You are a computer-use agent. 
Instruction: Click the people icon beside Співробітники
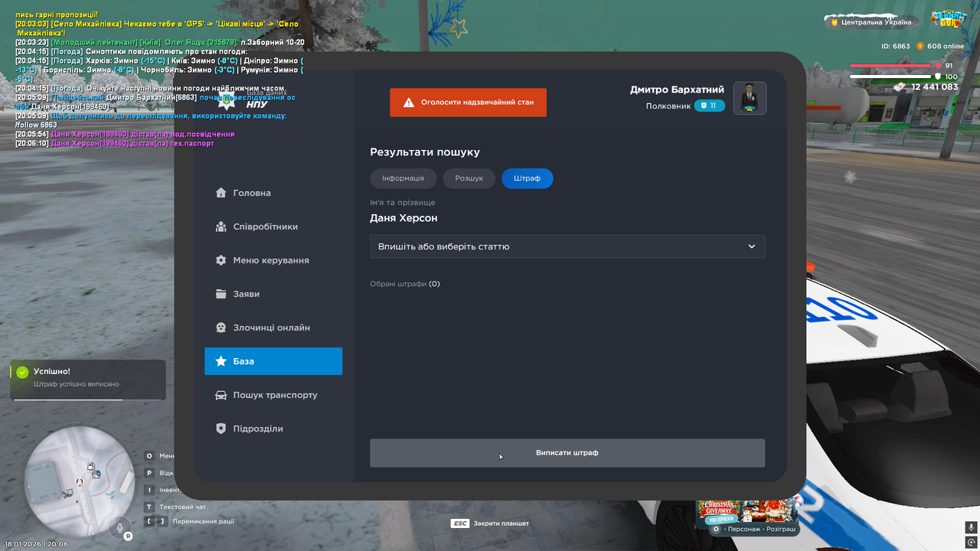pyautogui.click(x=220, y=227)
